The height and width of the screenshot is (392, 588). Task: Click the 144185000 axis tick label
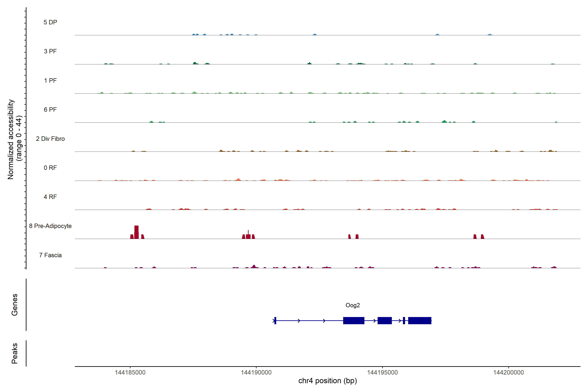click(130, 372)
